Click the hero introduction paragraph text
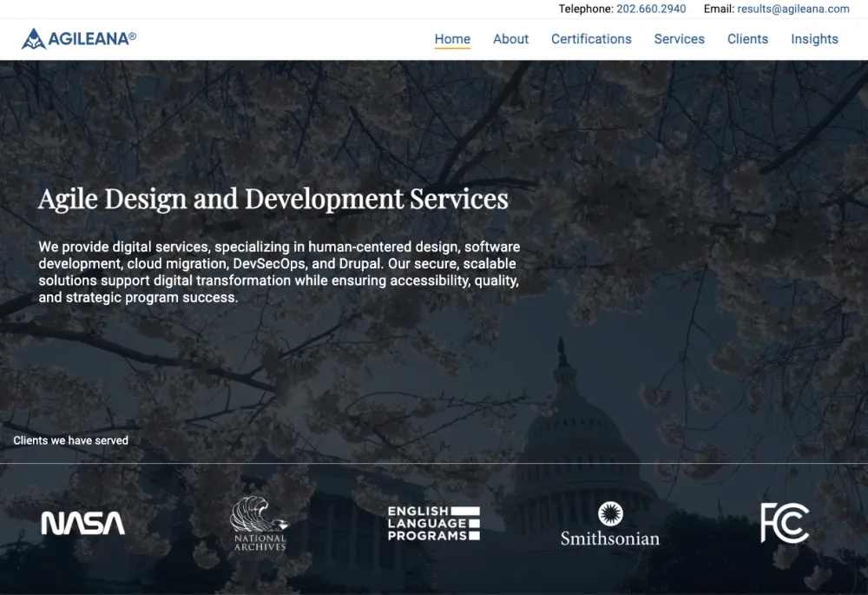 click(279, 271)
